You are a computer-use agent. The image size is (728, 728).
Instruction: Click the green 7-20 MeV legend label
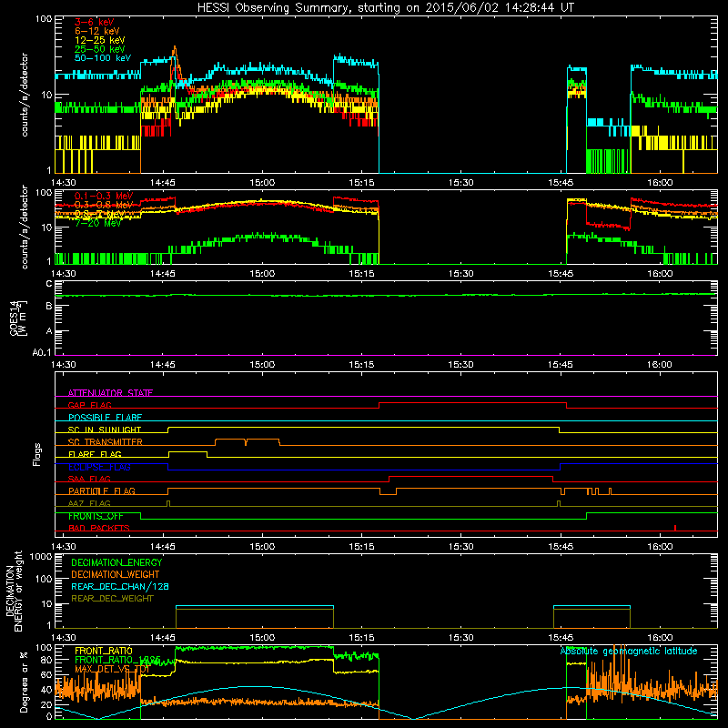click(x=98, y=223)
